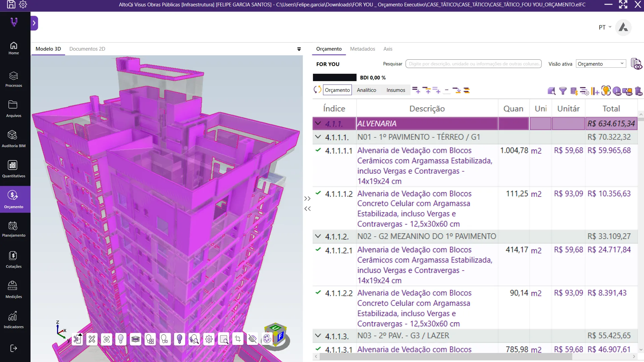Image resolution: width=644 pixels, height=362 pixels.
Task: Click the layers stack icon in 3D toolbar
Action: pyautogui.click(x=136, y=340)
